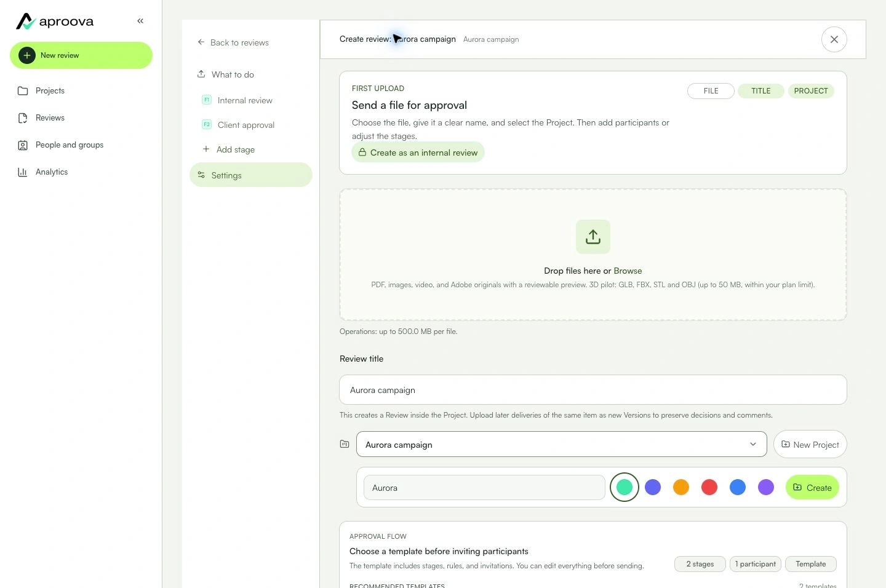This screenshot has height=588, width=886.
Task: Close the Create review panel
Action: point(834,39)
